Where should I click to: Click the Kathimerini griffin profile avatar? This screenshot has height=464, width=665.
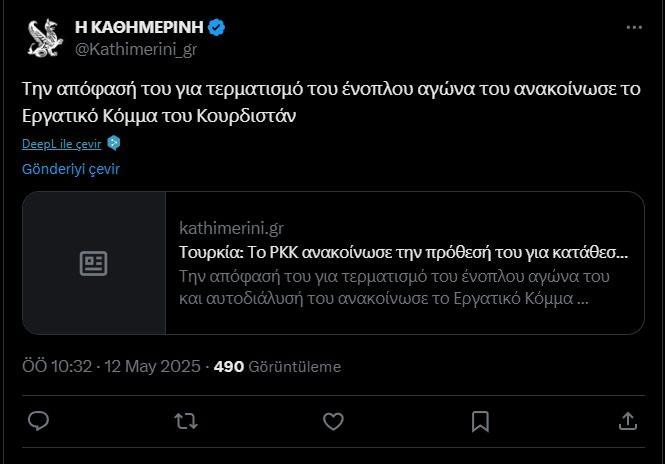coord(45,38)
